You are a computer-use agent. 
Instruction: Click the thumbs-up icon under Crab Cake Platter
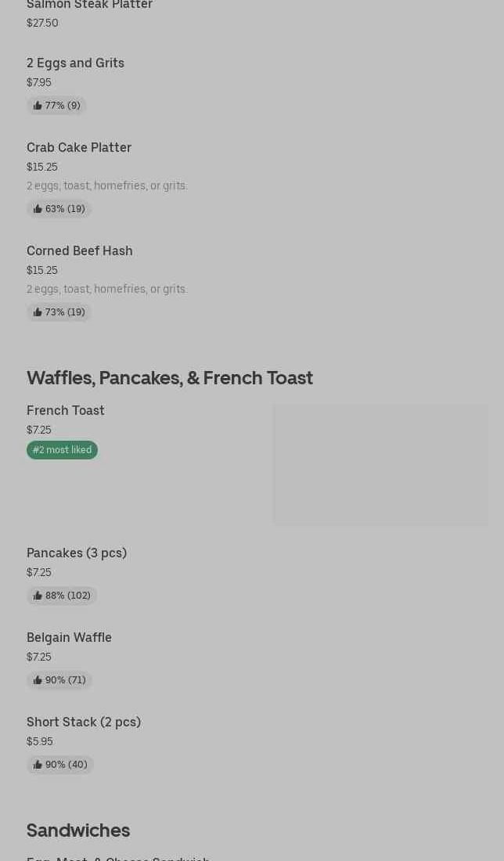[x=38, y=209]
